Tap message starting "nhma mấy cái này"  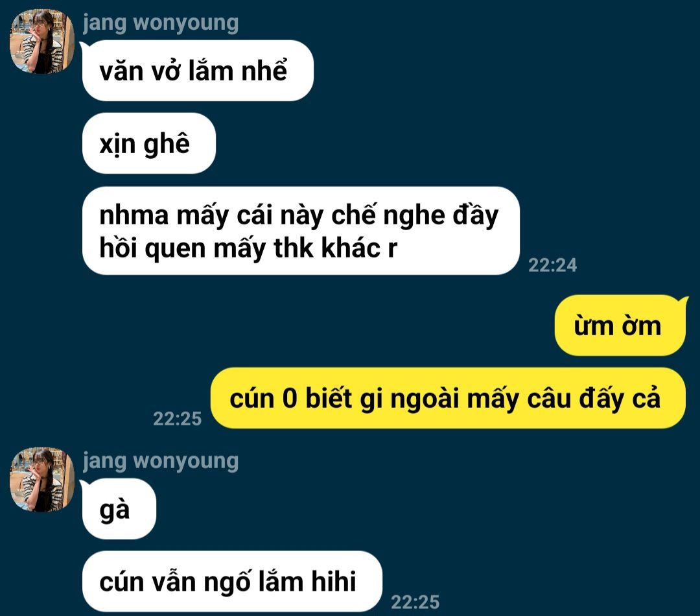click(301, 230)
